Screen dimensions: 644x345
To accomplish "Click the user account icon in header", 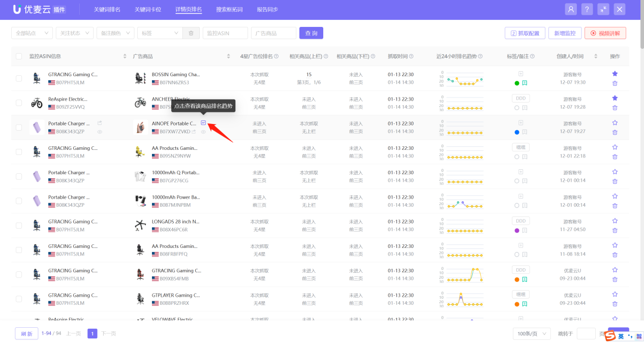I will pos(571,9).
